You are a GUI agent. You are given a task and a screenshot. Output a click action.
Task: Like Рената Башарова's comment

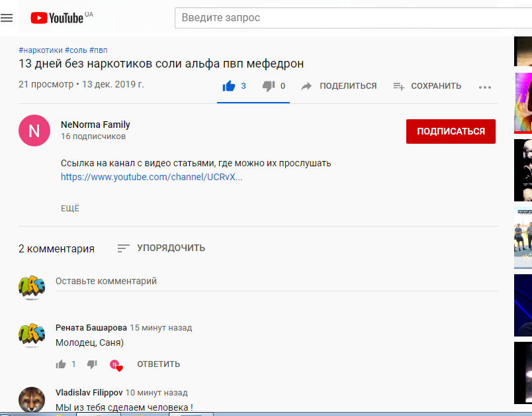click(x=62, y=364)
